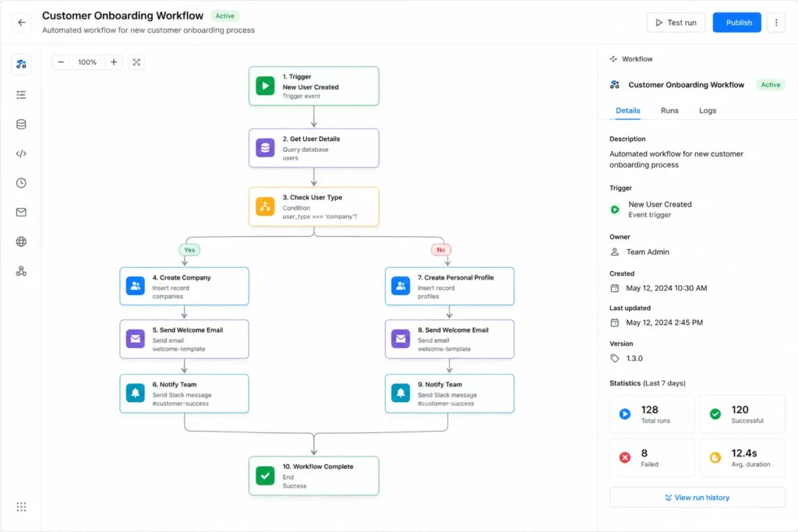798x532 pixels.
Task: Click the mail icon on step 8 node
Action: 401,339
